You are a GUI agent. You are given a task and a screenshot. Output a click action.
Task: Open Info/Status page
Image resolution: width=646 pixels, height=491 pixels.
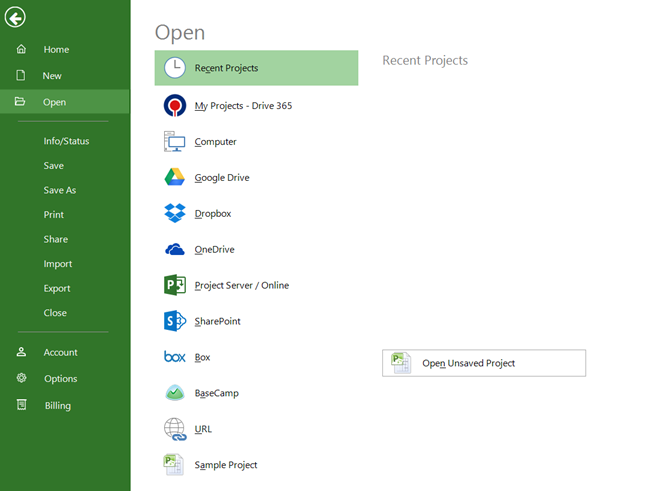pyautogui.click(x=66, y=141)
